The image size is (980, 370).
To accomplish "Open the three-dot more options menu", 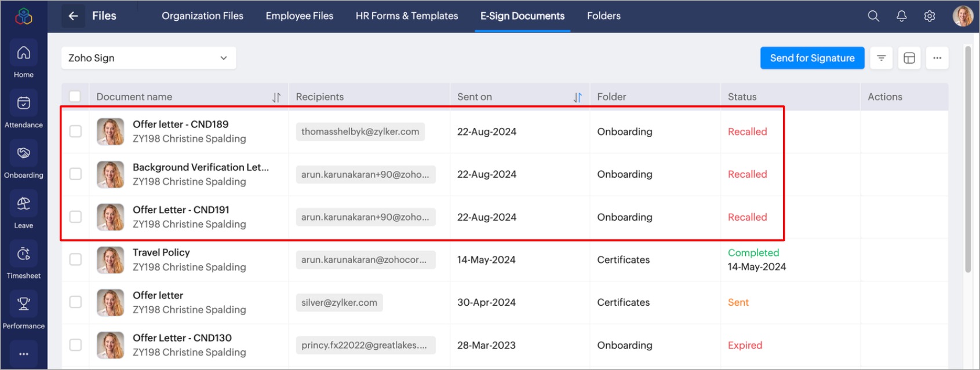I will (x=937, y=58).
